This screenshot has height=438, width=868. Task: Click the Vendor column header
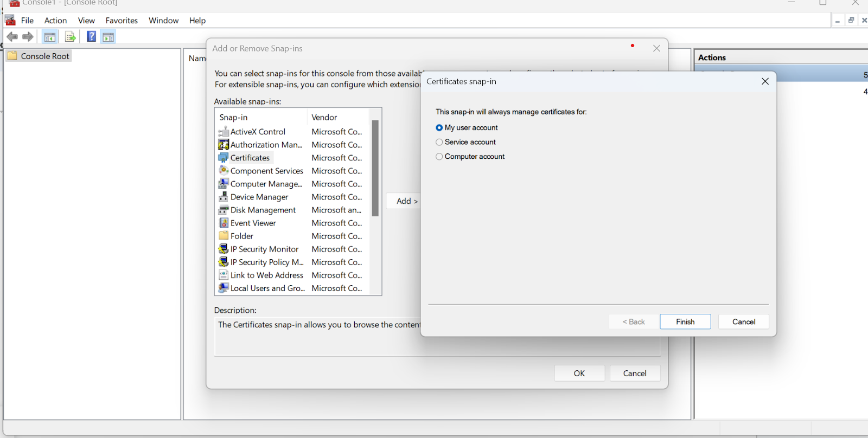(337, 117)
